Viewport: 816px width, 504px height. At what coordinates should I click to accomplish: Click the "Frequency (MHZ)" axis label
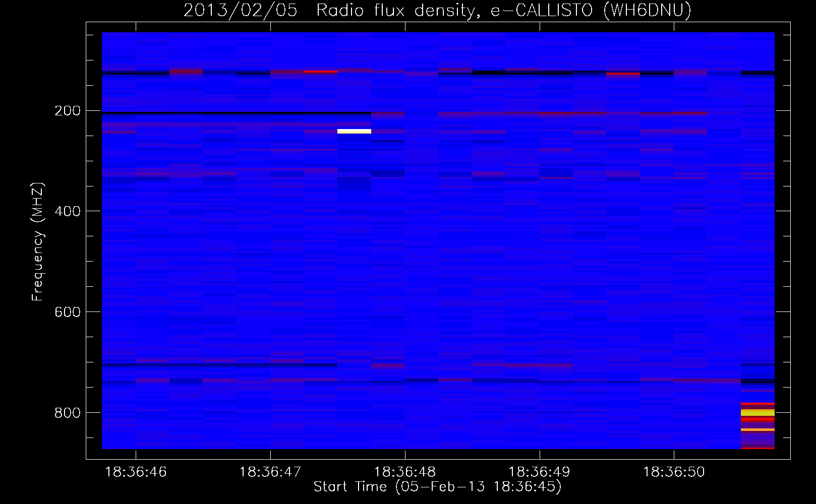click(37, 242)
